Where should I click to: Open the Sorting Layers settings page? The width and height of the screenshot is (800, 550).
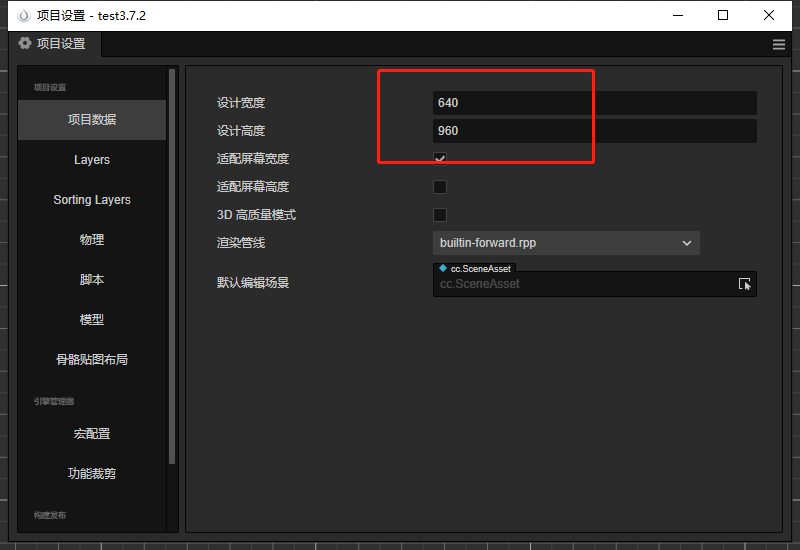coord(92,199)
